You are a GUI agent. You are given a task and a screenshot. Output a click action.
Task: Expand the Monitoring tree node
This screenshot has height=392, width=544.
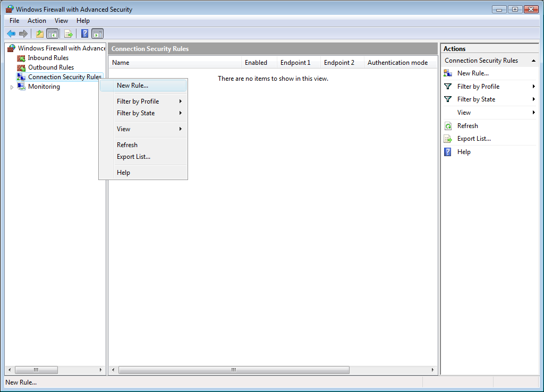12,87
